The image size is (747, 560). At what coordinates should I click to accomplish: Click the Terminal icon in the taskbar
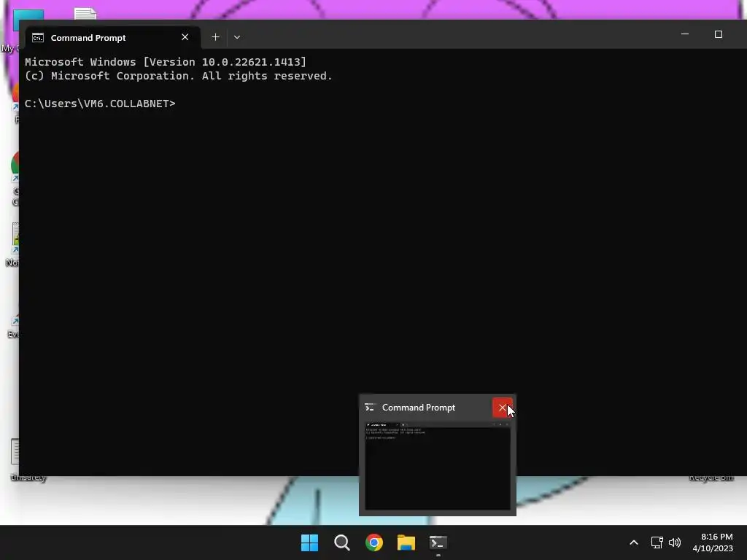(438, 542)
